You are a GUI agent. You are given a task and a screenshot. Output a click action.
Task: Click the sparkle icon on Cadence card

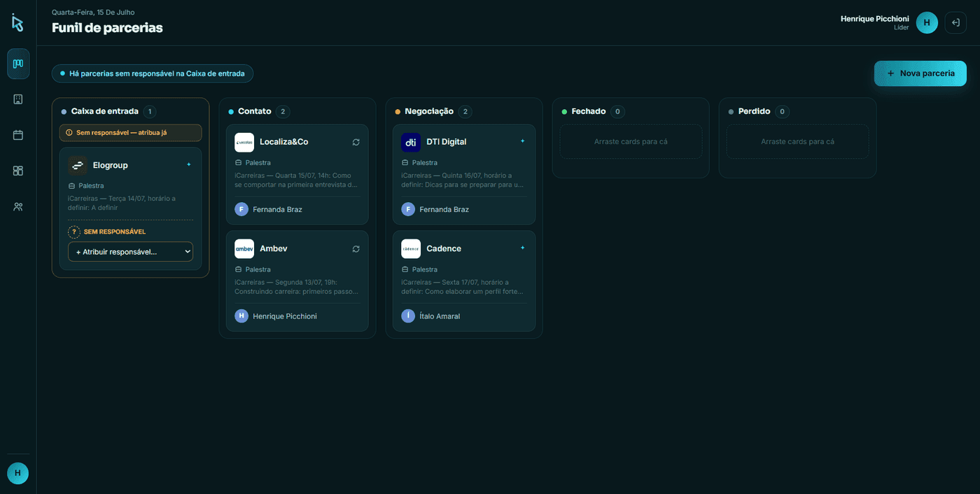point(522,248)
